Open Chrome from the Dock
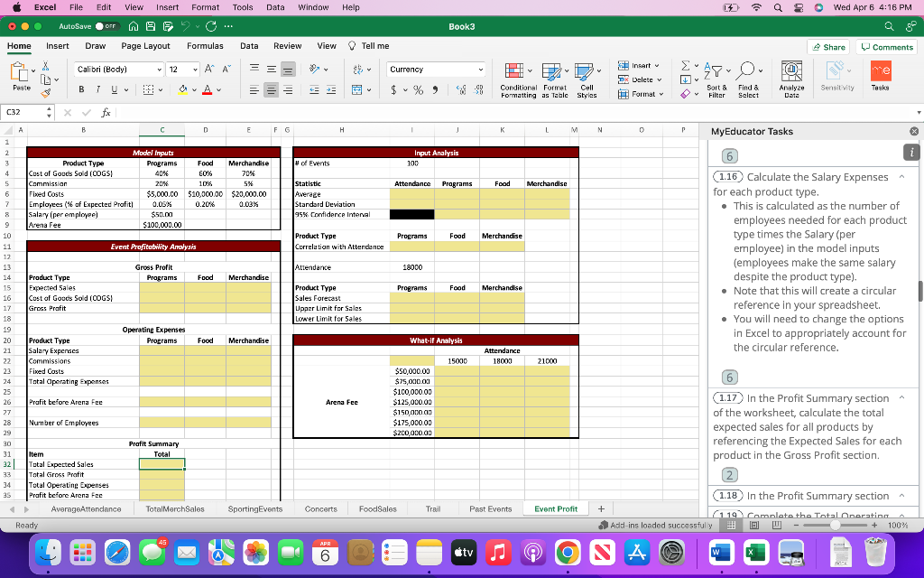Viewport: 924px width, 578px height. pyautogui.click(x=567, y=553)
